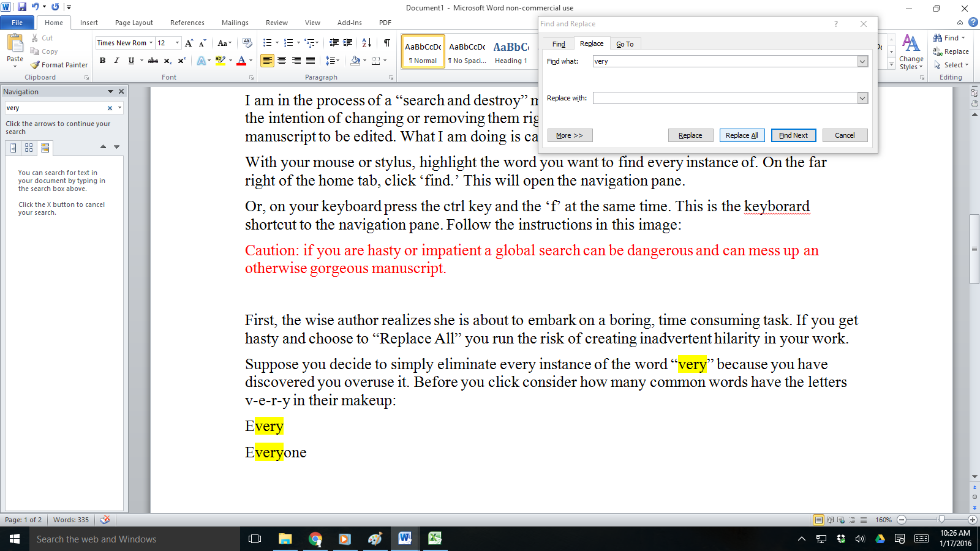The width and height of the screenshot is (980, 551).
Task: Open the Page Layout ribbon tab
Action: click(134, 23)
